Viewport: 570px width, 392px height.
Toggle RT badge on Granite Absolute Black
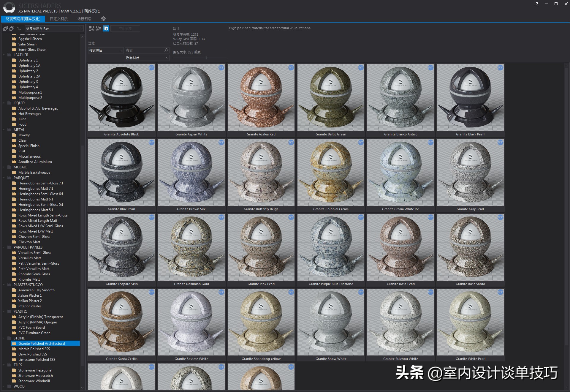point(152,68)
